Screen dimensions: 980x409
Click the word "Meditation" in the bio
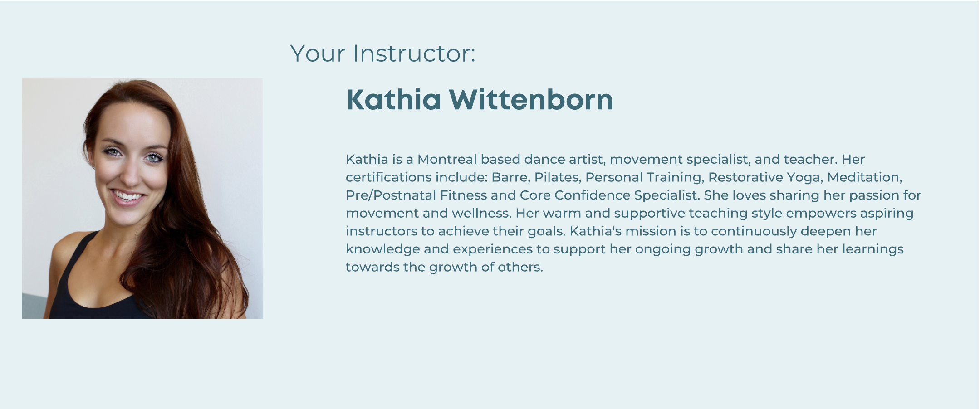click(x=863, y=177)
